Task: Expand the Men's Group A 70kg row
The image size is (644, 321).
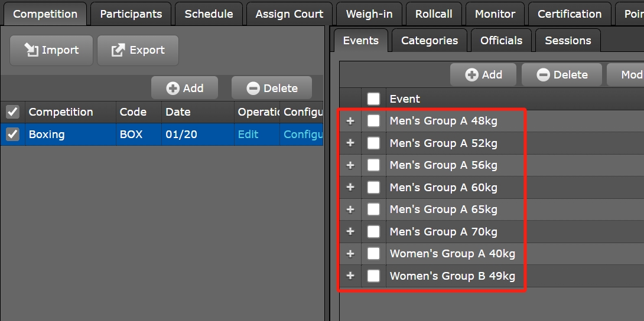Action: tap(350, 231)
